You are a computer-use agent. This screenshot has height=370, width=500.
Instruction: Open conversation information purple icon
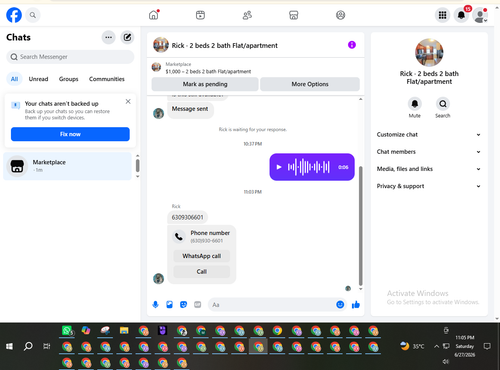(352, 45)
